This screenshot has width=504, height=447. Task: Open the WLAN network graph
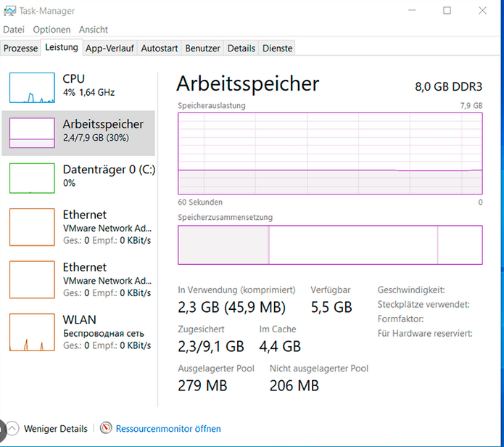(x=32, y=332)
